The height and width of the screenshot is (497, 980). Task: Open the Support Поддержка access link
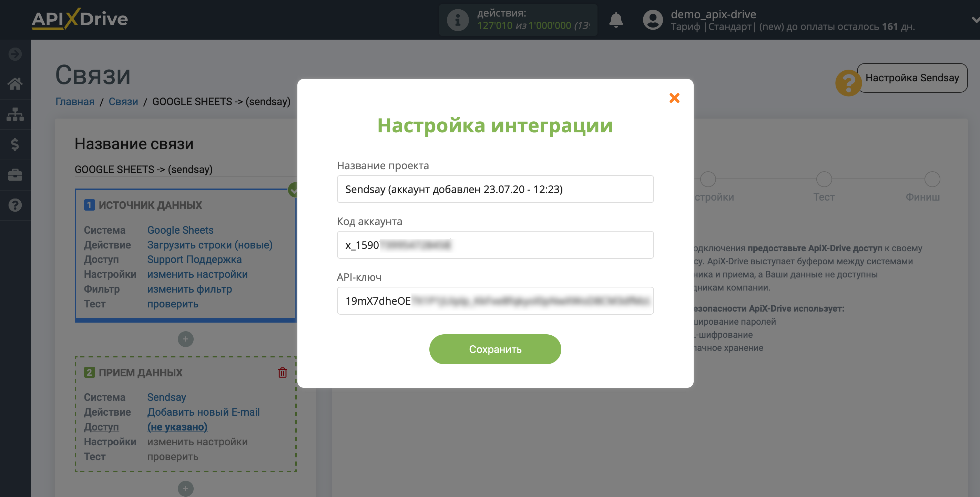point(194,260)
